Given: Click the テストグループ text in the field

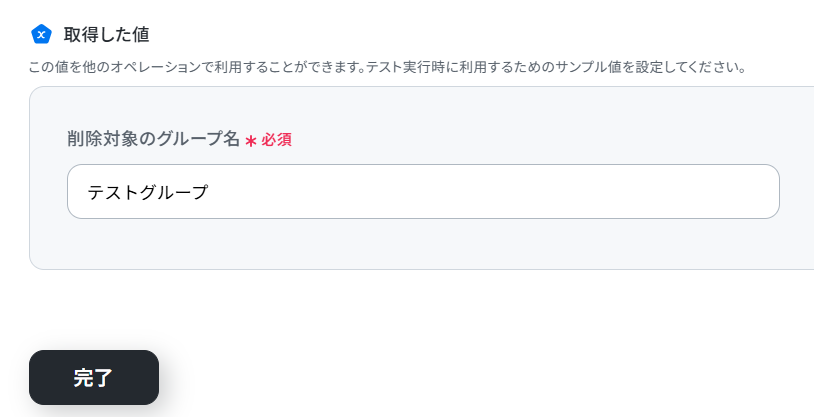Looking at the screenshot, I should pyautogui.click(x=147, y=192).
